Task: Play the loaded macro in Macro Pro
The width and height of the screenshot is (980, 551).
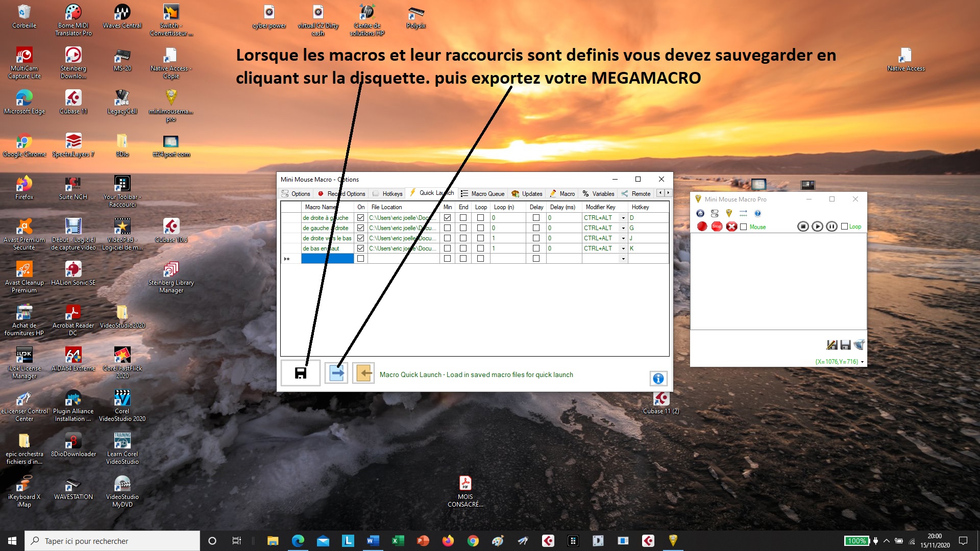Action: 818,226
